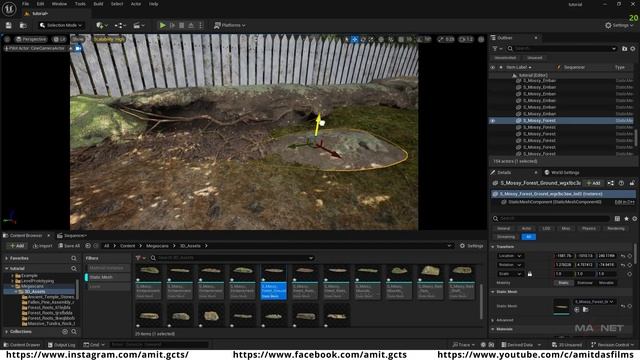Click the Stop simulation button
Screen dimensions: 640x360
[x=182, y=25]
